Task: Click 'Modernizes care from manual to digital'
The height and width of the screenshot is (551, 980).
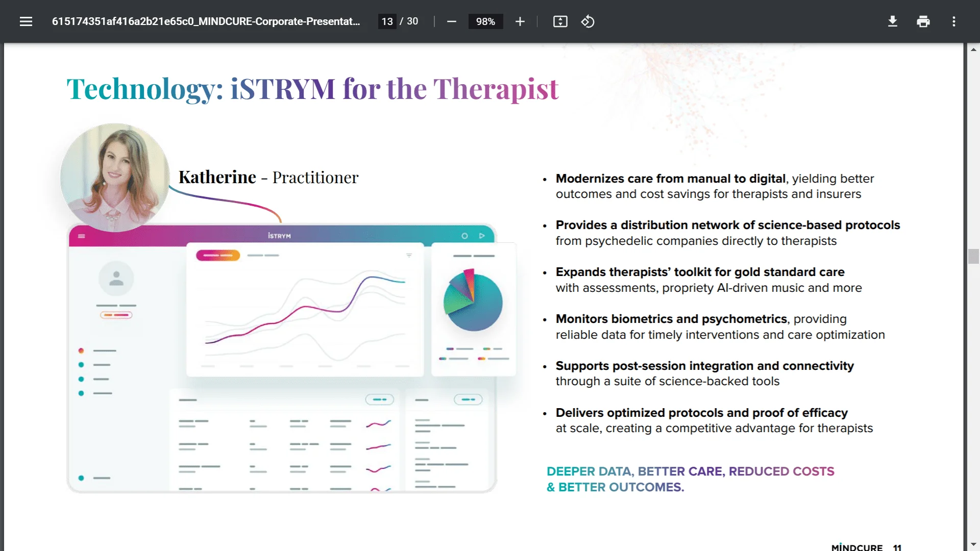Action: tap(671, 179)
